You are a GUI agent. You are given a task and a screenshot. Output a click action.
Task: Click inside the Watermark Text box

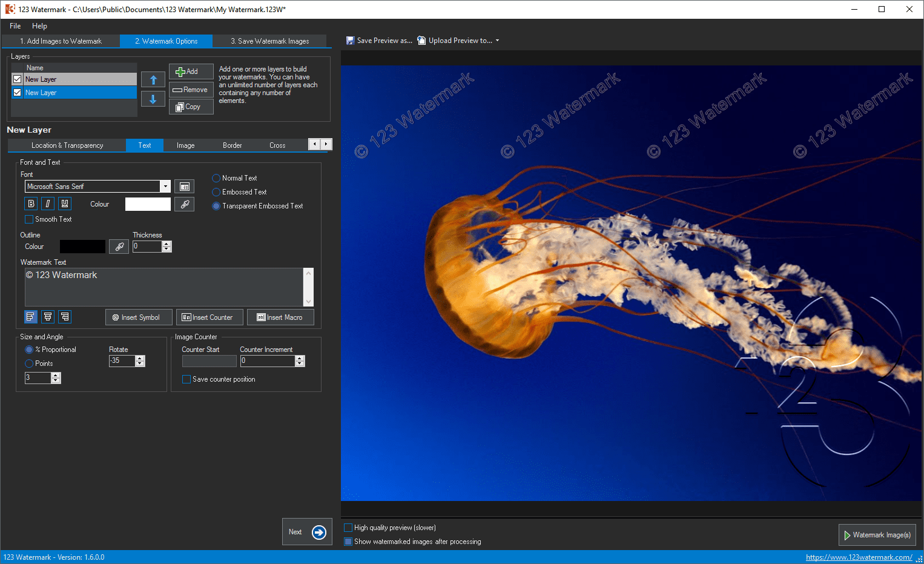[164, 287]
